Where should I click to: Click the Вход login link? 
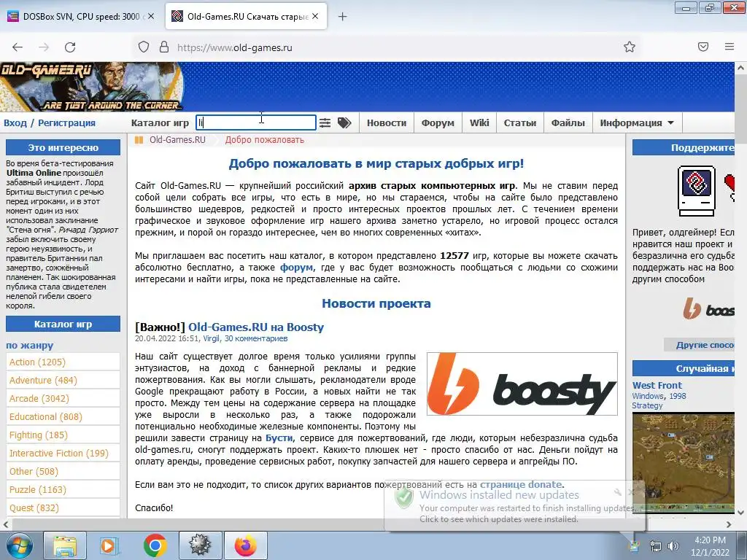[15, 122]
